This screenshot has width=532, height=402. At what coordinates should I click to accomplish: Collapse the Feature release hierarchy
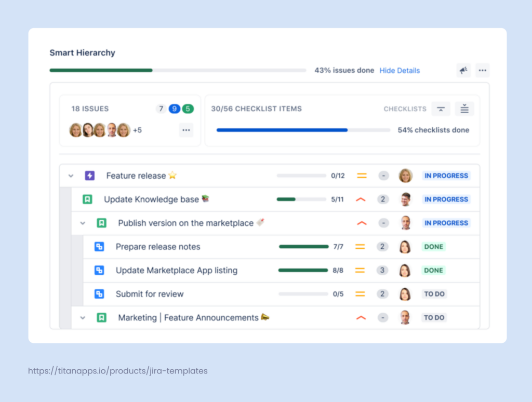tap(71, 176)
